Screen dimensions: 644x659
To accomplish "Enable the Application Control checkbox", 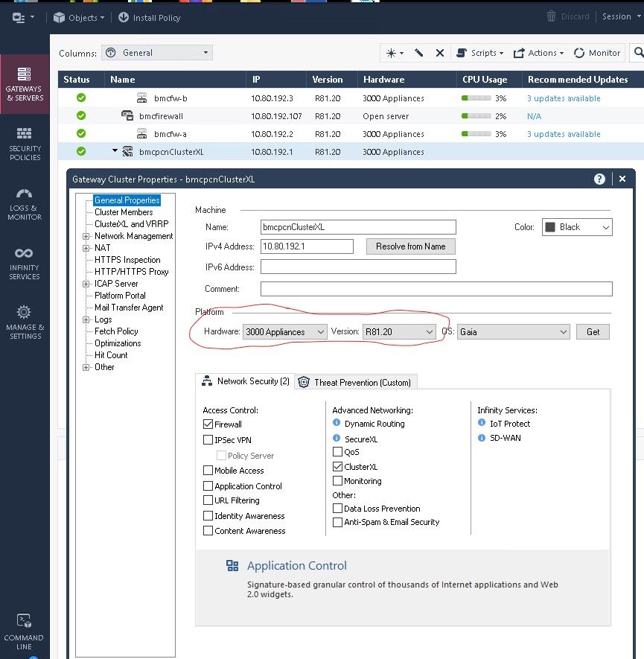I will tap(208, 486).
